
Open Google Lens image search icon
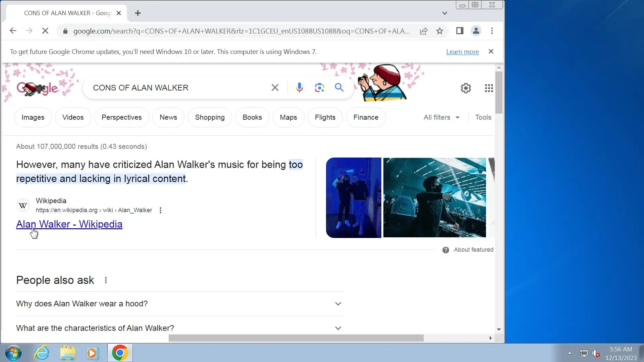(319, 87)
